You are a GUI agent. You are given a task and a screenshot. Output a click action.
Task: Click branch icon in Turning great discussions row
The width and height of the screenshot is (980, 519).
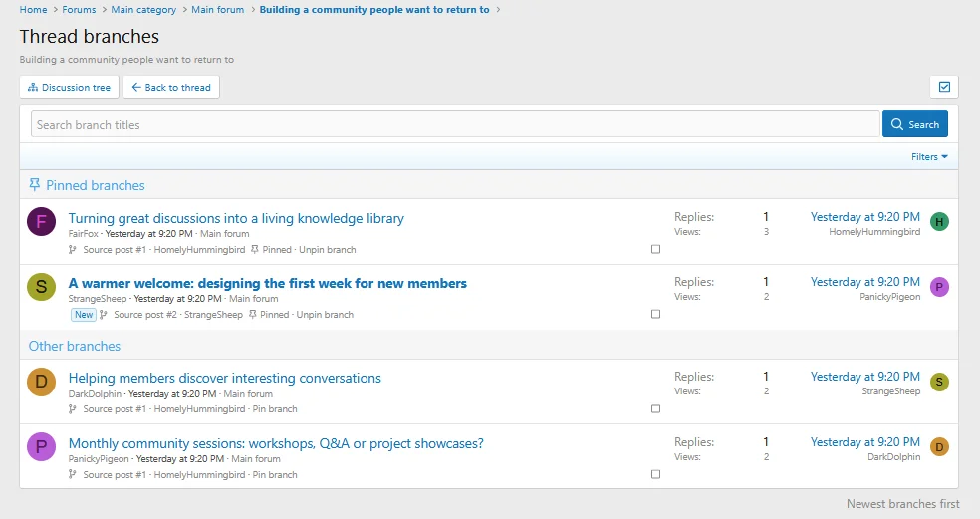click(x=72, y=249)
